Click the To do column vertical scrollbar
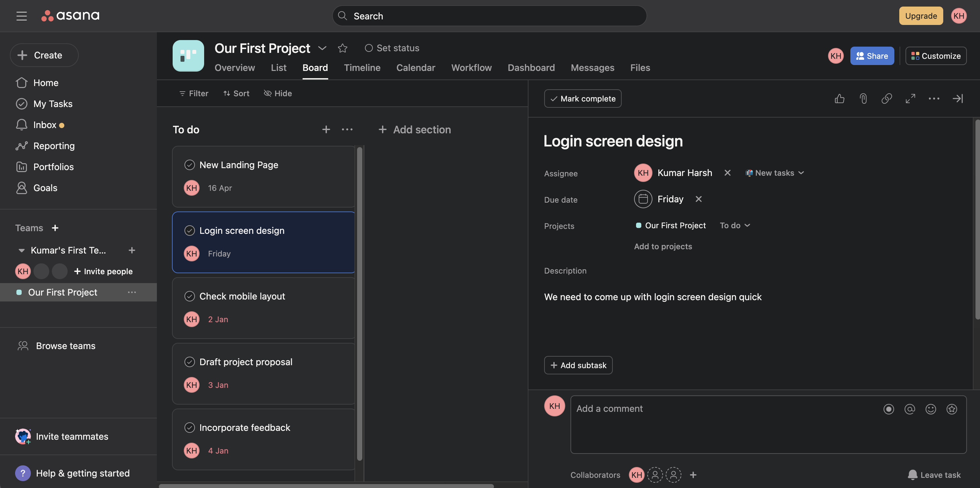Viewport: 980px width, 488px height. point(359,304)
